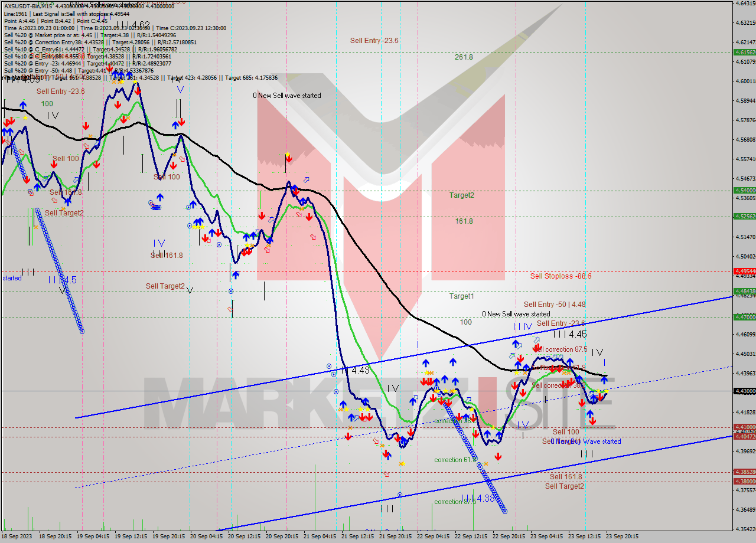Viewport: 756px width, 543px height.
Task: Click the '23 Sep 20:15' time axis label
Action: [x=623, y=537]
